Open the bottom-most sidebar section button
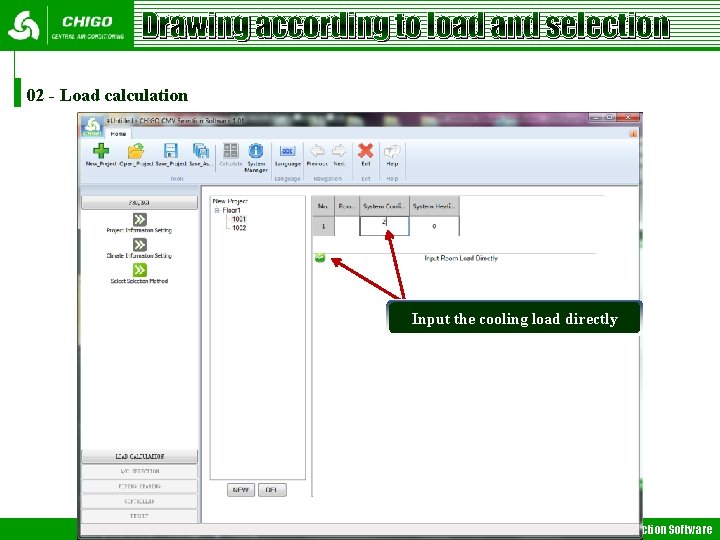Image resolution: width=720 pixels, height=540 pixels. (x=140, y=516)
